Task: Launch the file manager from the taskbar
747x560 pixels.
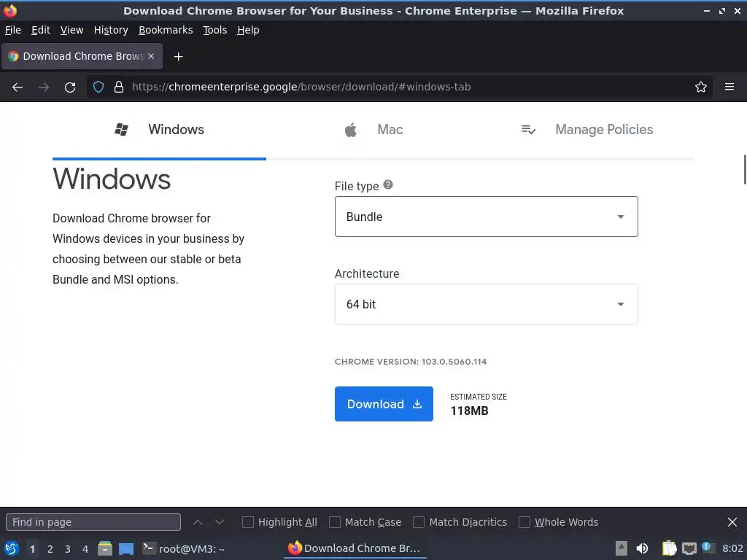Action: click(x=105, y=548)
